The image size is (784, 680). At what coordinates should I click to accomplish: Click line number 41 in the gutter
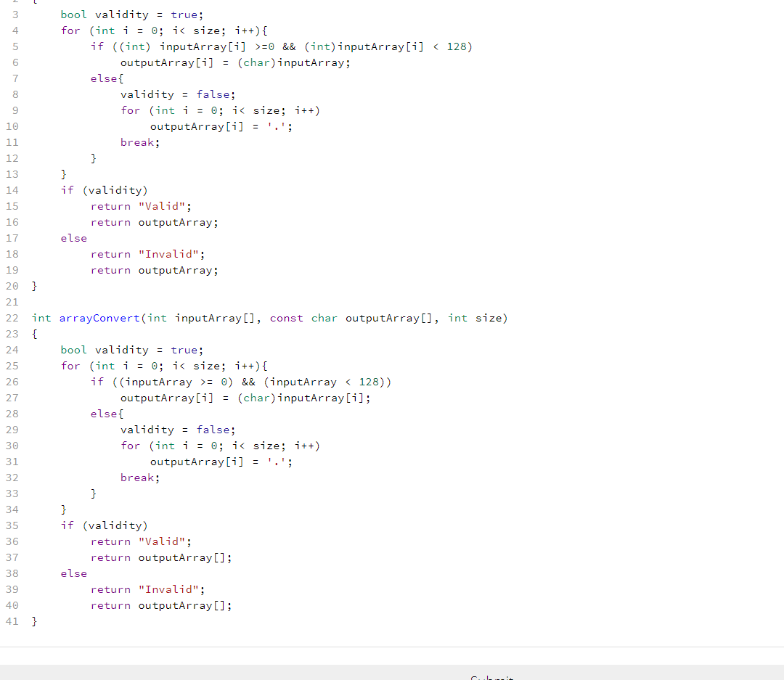[12, 621]
